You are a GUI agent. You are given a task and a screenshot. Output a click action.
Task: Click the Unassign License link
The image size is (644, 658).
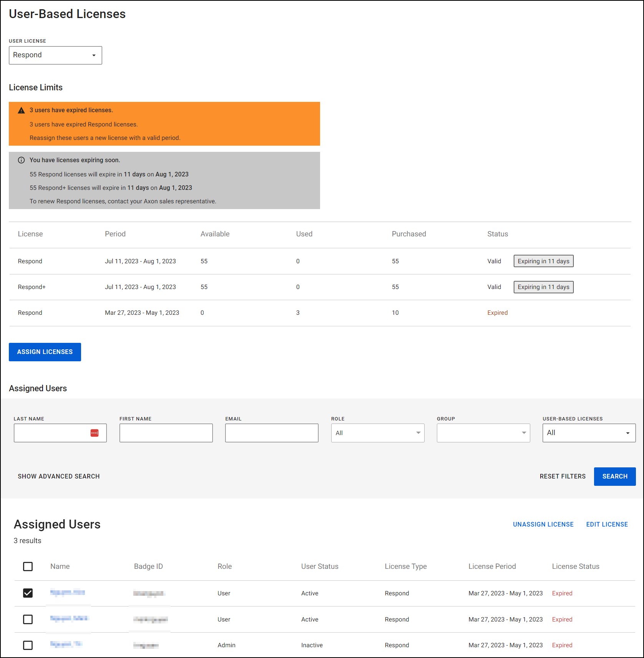point(543,525)
